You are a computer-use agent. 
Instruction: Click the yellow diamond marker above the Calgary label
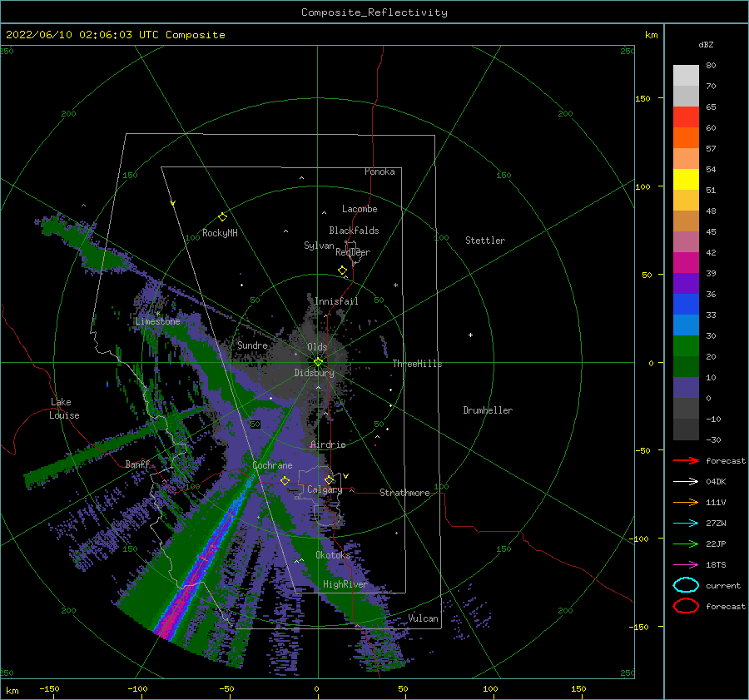click(x=329, y=479)
